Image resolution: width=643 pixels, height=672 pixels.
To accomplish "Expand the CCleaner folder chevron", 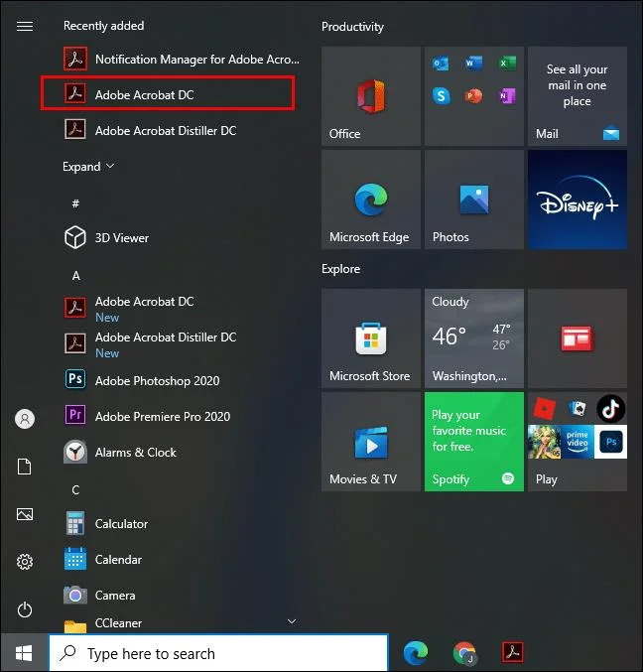I will 292,621.
